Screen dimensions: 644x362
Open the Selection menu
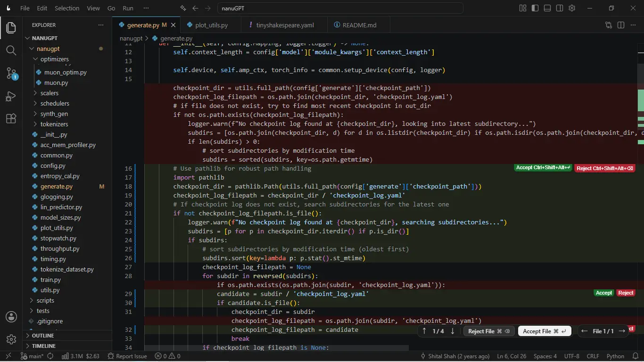(67, 8)
